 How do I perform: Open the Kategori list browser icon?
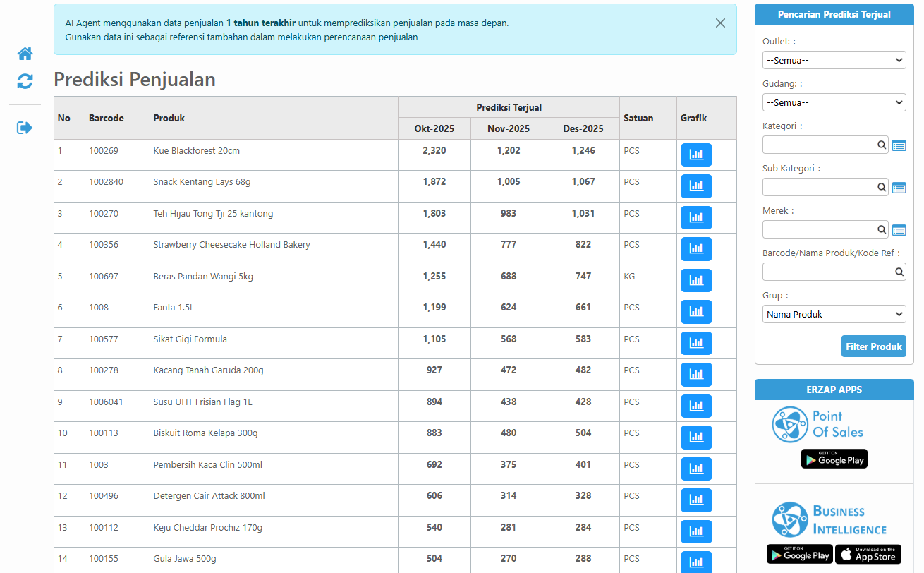[x=899, y=145]
